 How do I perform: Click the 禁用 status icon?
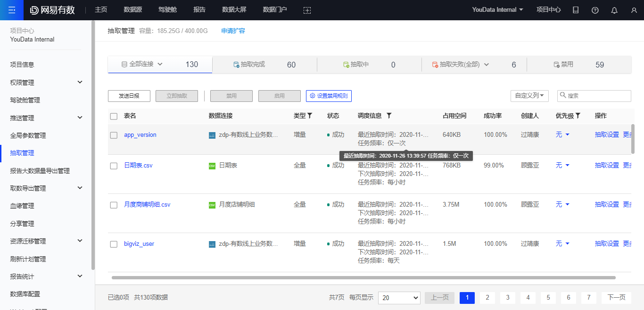pyautogui.click(x=556, y=65)
